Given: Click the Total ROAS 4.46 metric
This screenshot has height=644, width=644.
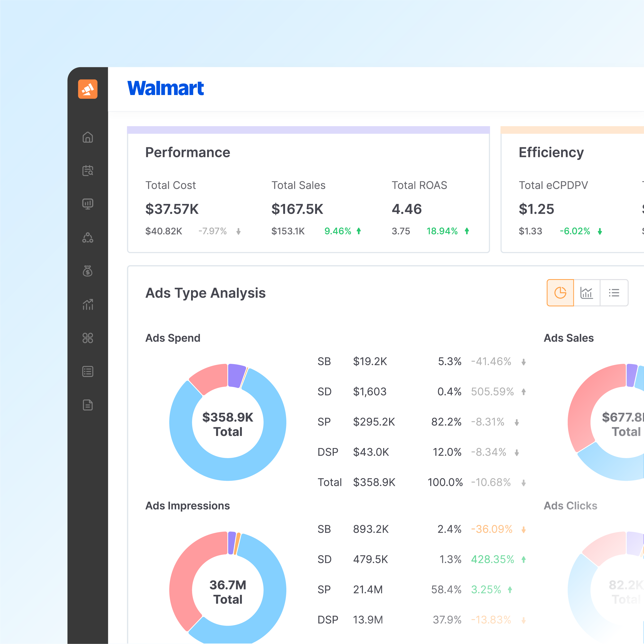Looking at the screenshot, I should [407, 209].
